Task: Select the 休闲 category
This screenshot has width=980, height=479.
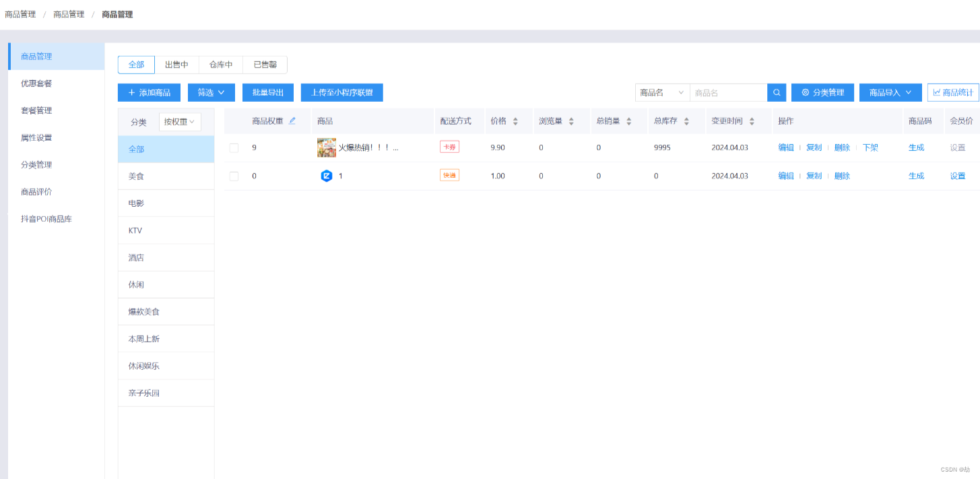Action: click(166, 284)
